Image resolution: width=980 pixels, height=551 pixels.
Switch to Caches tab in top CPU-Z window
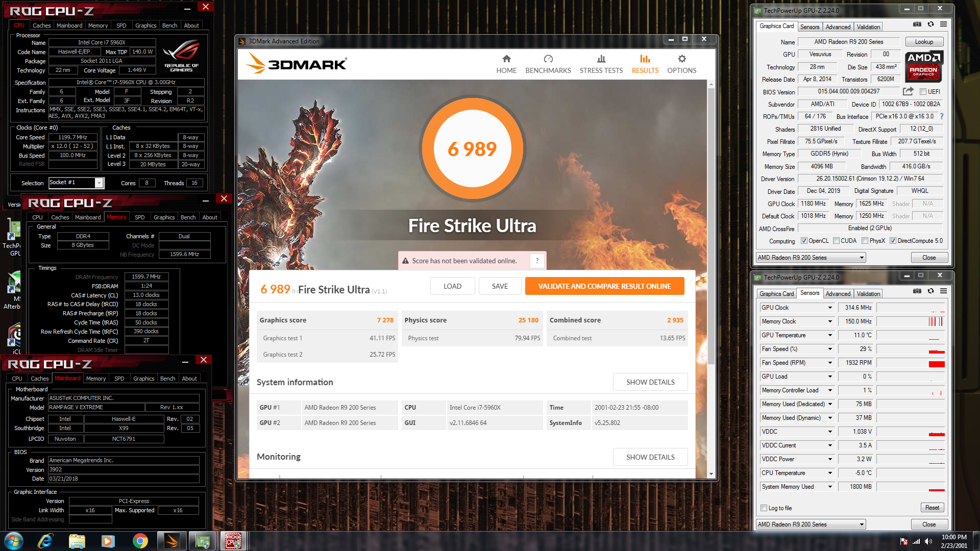point(41,26)
